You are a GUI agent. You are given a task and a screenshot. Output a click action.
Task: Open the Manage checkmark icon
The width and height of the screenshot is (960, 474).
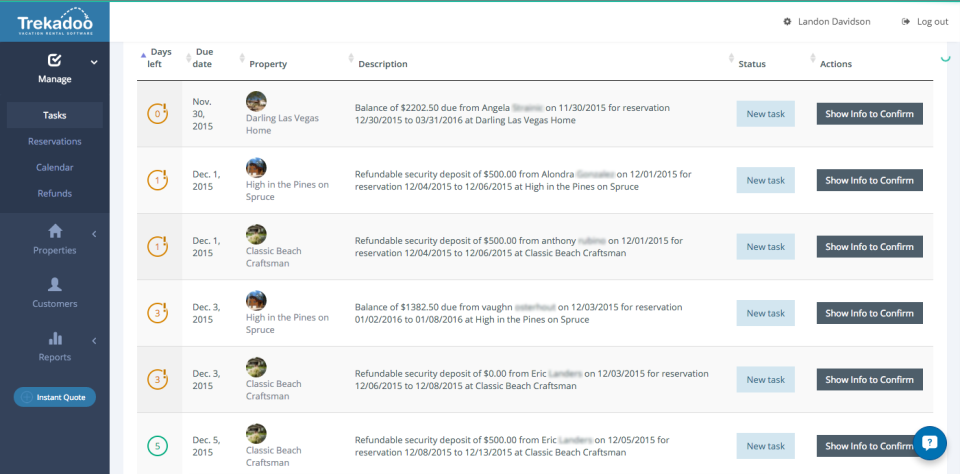(54, 61)
